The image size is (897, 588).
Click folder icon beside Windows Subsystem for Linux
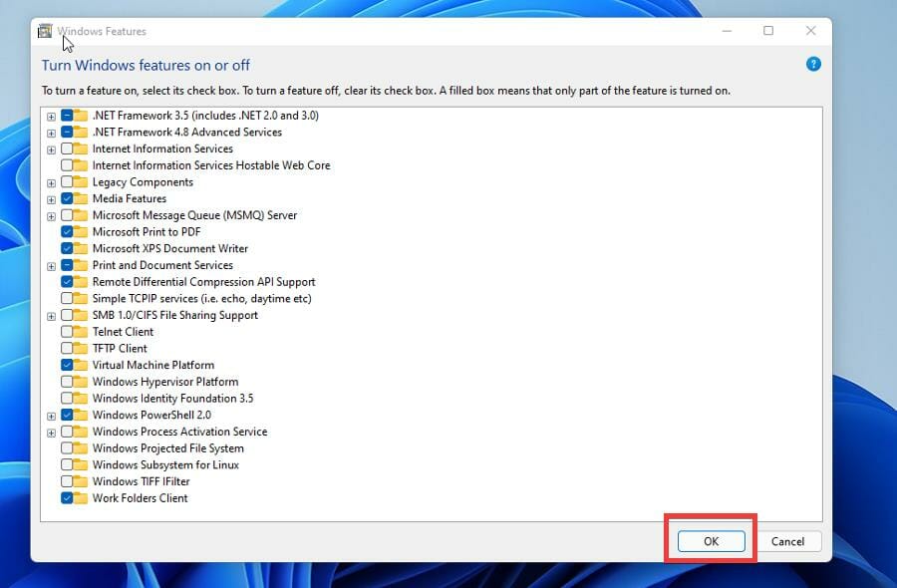(x=81, y=464)
